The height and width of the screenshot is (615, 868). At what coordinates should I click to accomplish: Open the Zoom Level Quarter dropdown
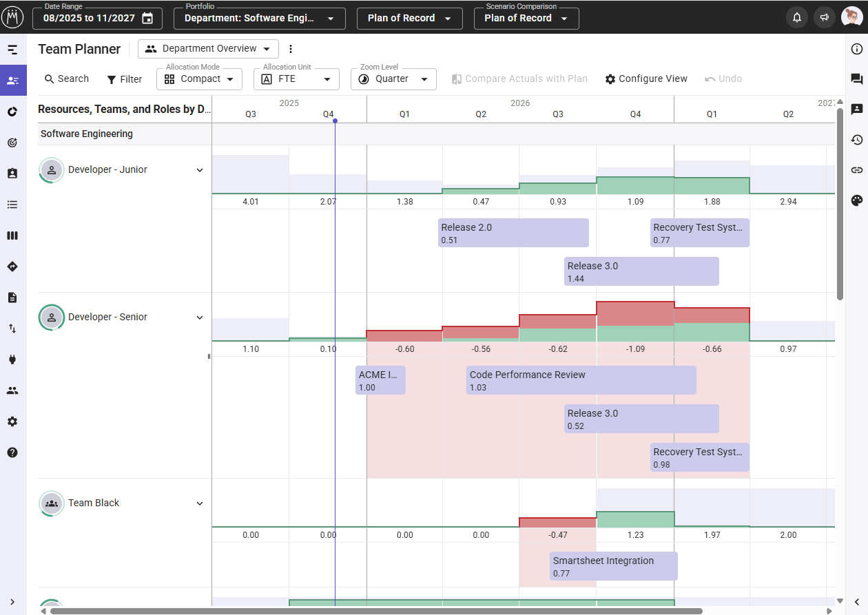(x=393, y=79)
